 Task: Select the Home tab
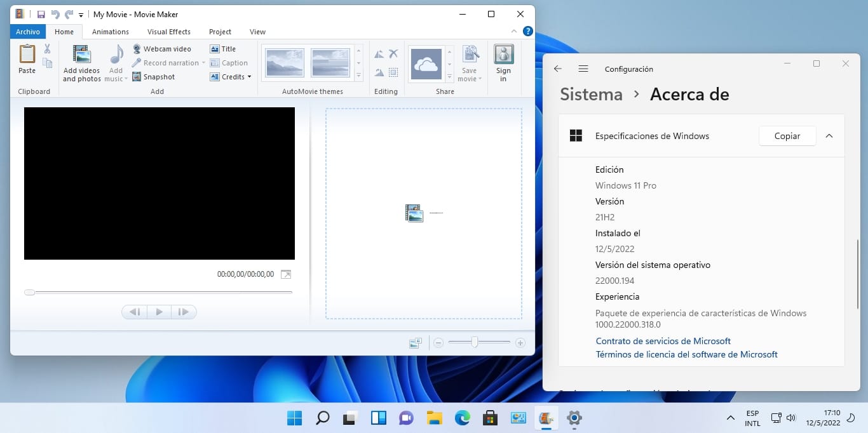(64, 32)
